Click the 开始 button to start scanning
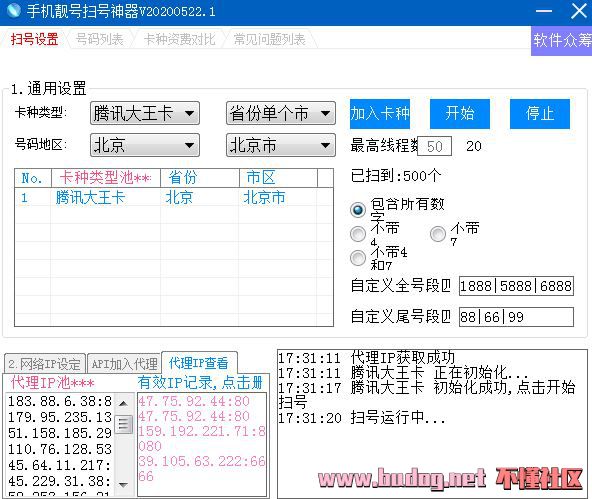This screenshot has width=592, height=499. click(460, 114)
